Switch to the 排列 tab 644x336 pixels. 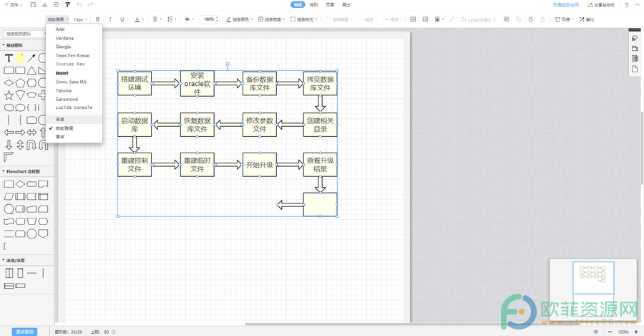[314, 5]
